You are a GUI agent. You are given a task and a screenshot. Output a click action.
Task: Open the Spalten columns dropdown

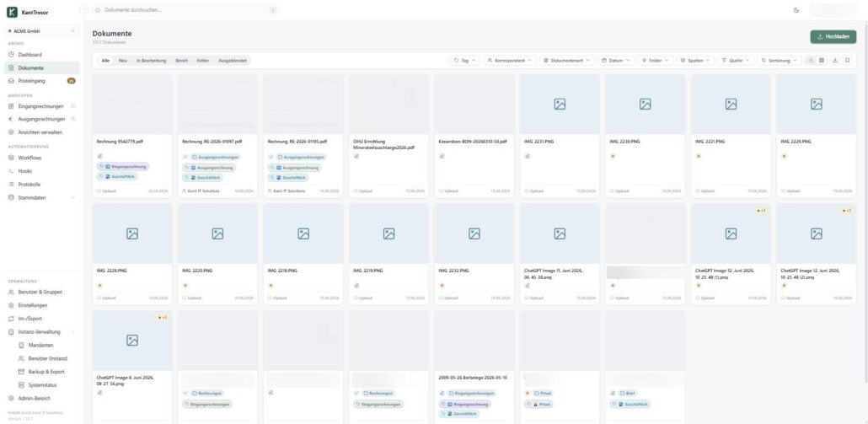pos(694,61)
